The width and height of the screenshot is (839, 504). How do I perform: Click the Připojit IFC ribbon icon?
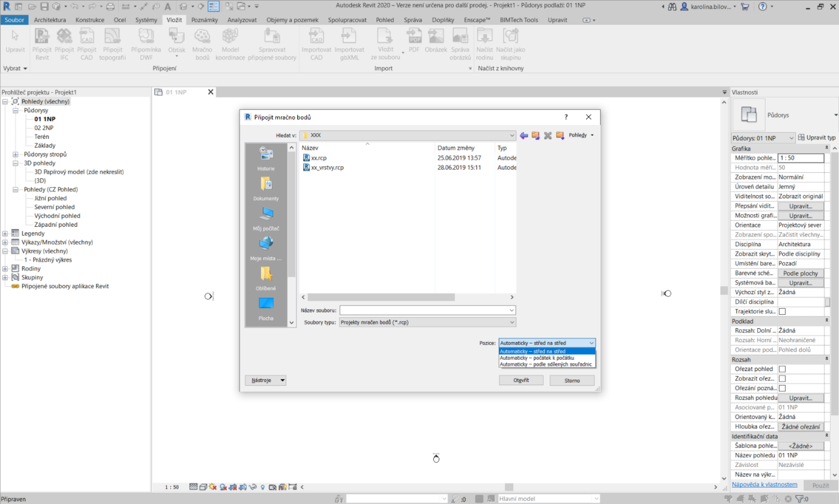pos(64,45)
